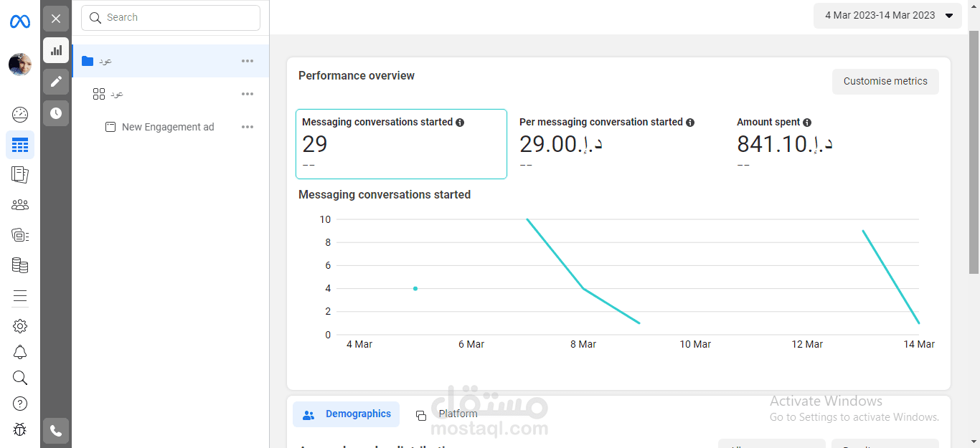Click the Performance overview heading
Image resolution: width=980 pixels, height=448 pixels.
point(357,76)
